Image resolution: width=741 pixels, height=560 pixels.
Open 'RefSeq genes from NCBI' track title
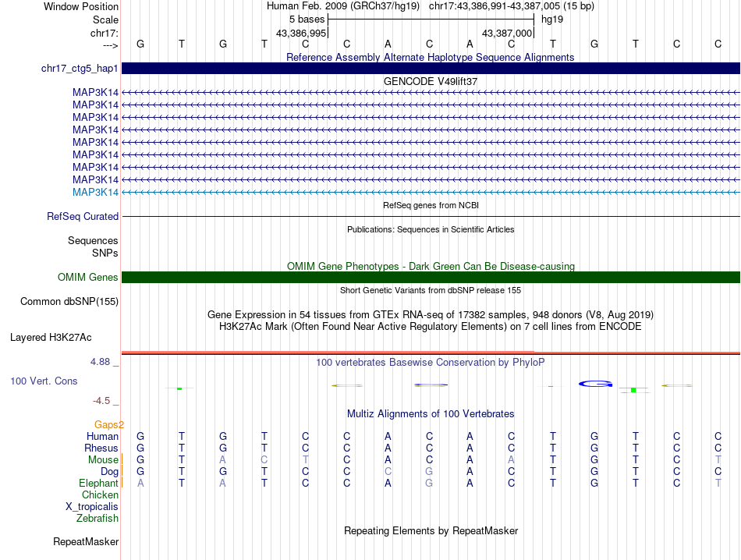[431, 205]
